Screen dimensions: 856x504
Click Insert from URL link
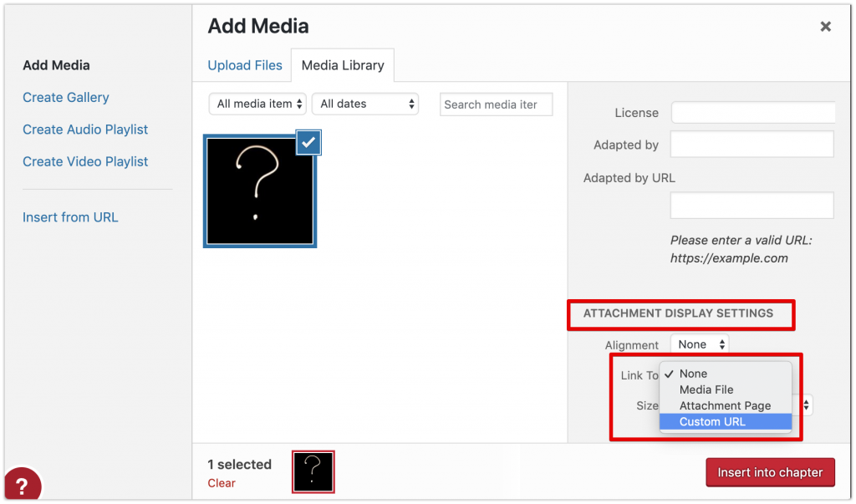point(70,217)
